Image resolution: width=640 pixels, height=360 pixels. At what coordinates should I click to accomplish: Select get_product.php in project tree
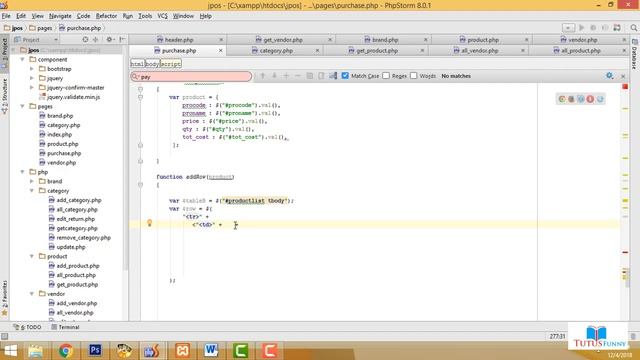point(77,284)
